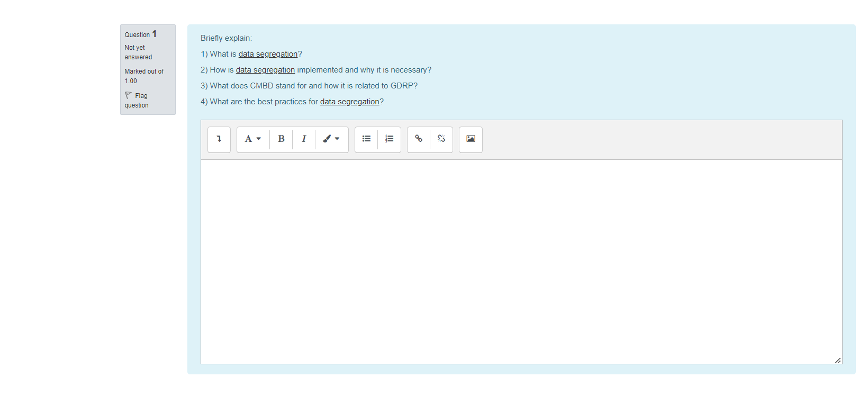
Task: Insert a hyperlink with link icon
Action: [x=419, y=139]
